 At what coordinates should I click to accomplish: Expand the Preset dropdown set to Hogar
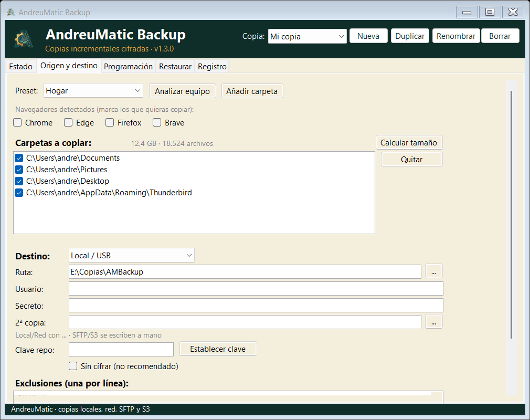93,91
